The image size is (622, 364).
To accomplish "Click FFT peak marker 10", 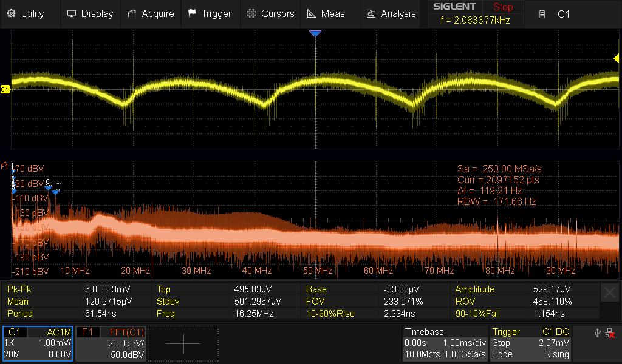I will click(x=55, y=190).
